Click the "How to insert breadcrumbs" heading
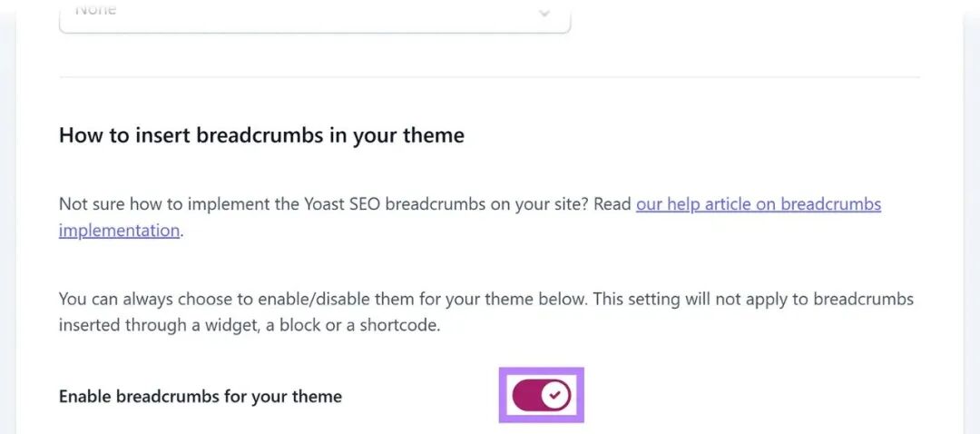 (261, 136)
